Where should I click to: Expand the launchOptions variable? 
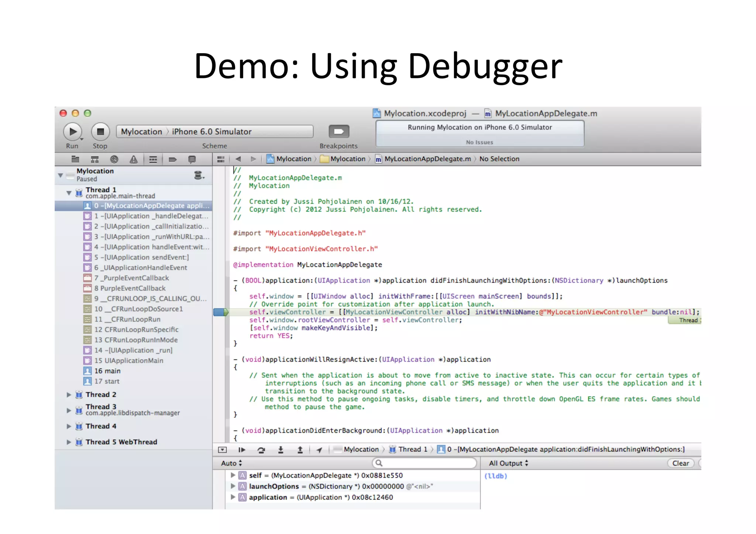233,486
